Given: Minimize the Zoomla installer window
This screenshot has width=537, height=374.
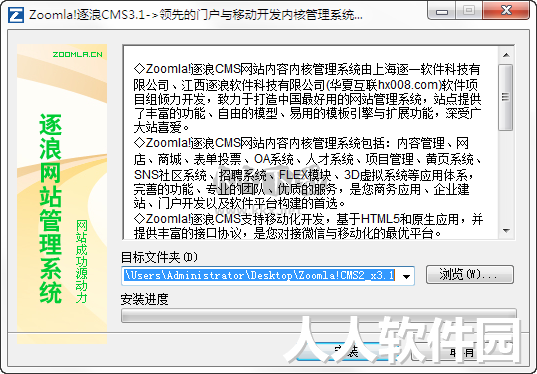Looking at the screenshot, I should [442, 11].
